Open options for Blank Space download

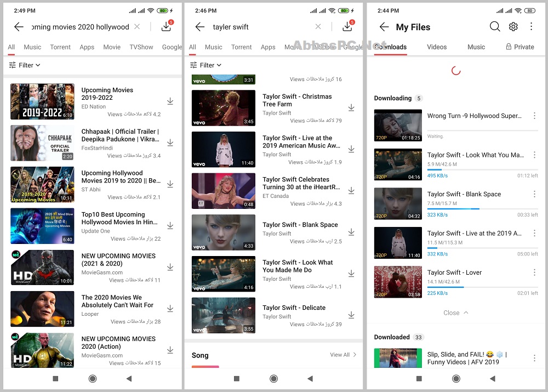(534, 194)
